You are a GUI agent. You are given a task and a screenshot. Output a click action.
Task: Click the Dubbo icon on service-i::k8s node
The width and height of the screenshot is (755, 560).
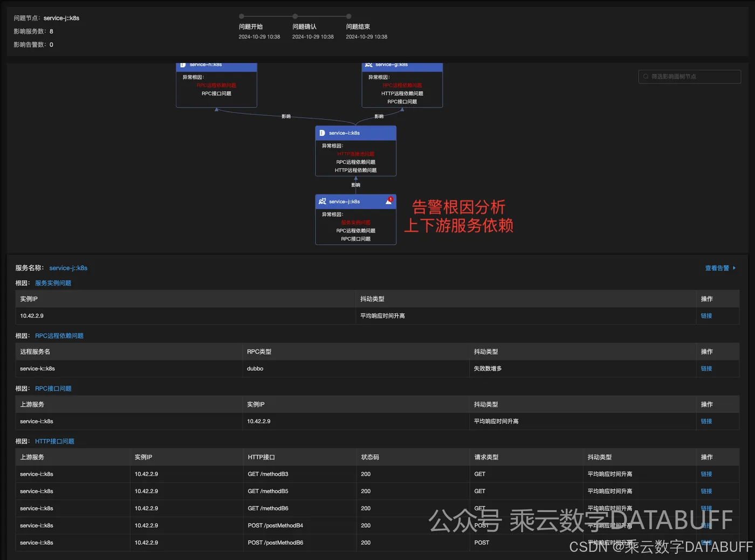[322, 133]
